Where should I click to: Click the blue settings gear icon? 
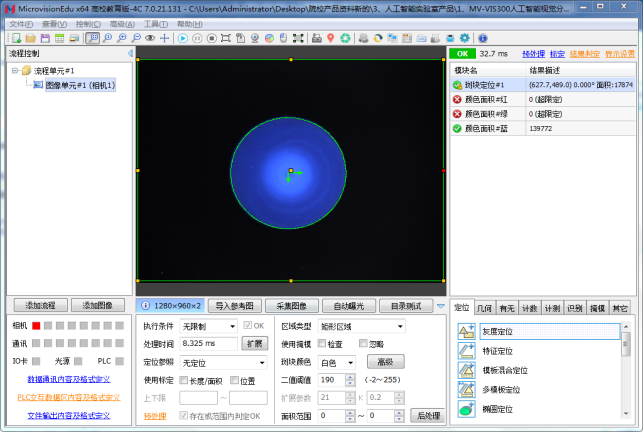click(464, 38)
